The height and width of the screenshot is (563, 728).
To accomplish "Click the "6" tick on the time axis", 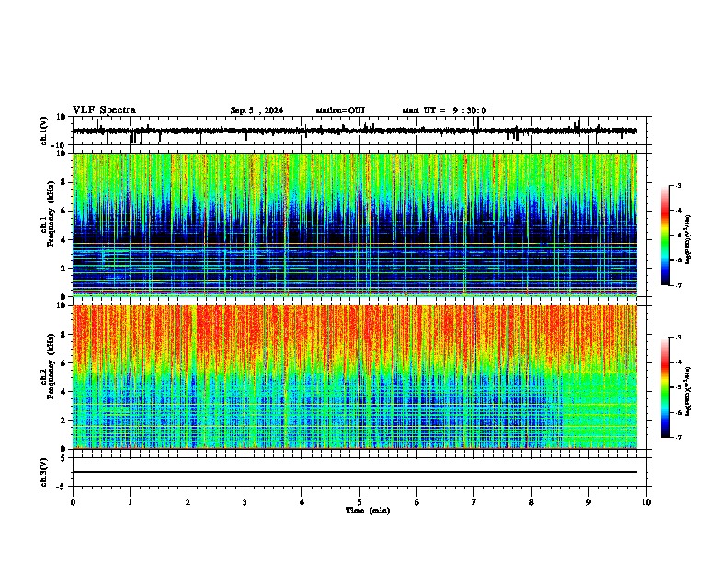I will pyautogui.click(x=417, y=502).
